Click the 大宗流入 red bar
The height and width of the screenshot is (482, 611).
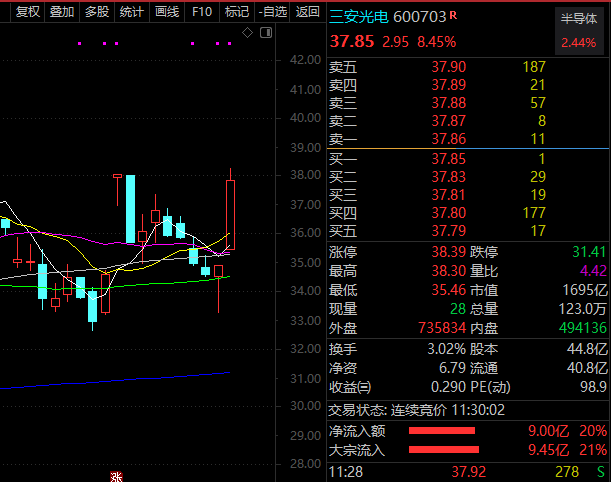[x=444, y=450]
